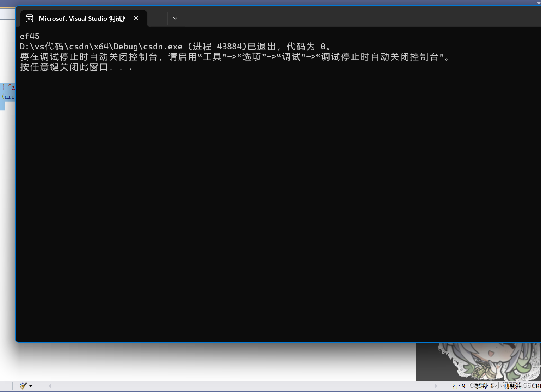
Task: Select the Microsoft Visual Studio 调试控制台 tab
Action: click(82, 18)
